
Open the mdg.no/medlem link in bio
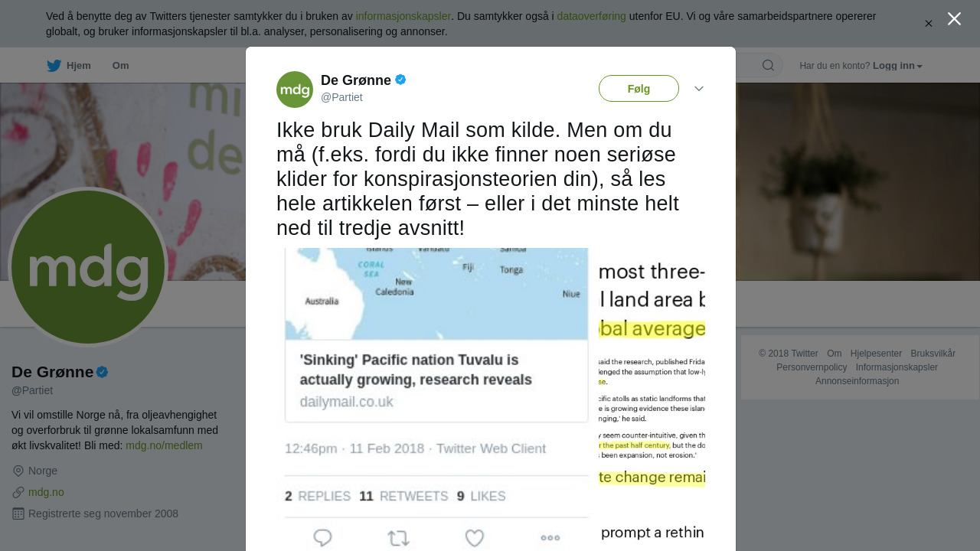[x=164, y=445]
